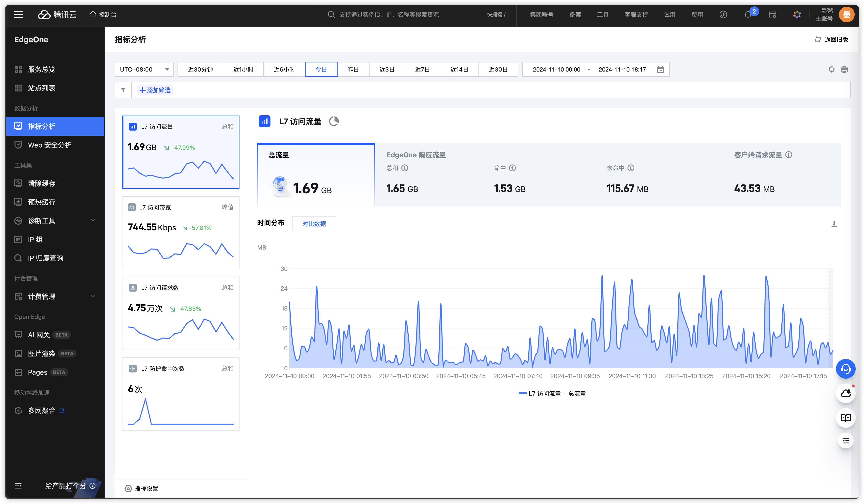Click the colorful AI assistant icon
Screen dimensions: 864x504
pos(797,15)
